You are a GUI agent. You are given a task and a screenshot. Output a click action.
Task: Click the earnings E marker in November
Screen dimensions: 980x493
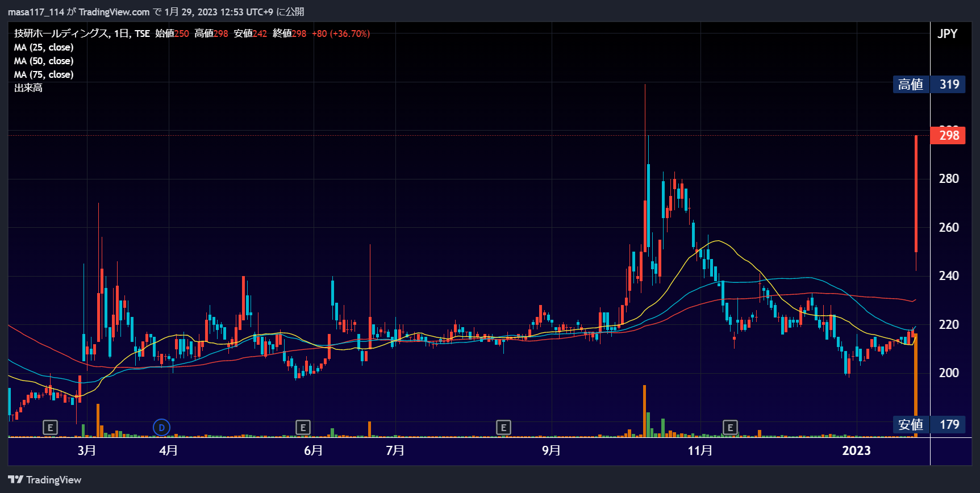click(x=730, y=427)
